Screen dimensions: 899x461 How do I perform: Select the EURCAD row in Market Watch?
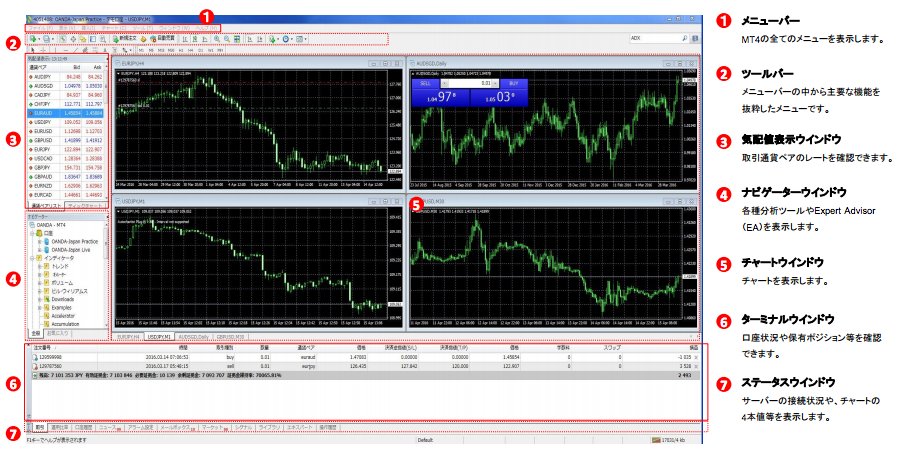click(66, 195)
